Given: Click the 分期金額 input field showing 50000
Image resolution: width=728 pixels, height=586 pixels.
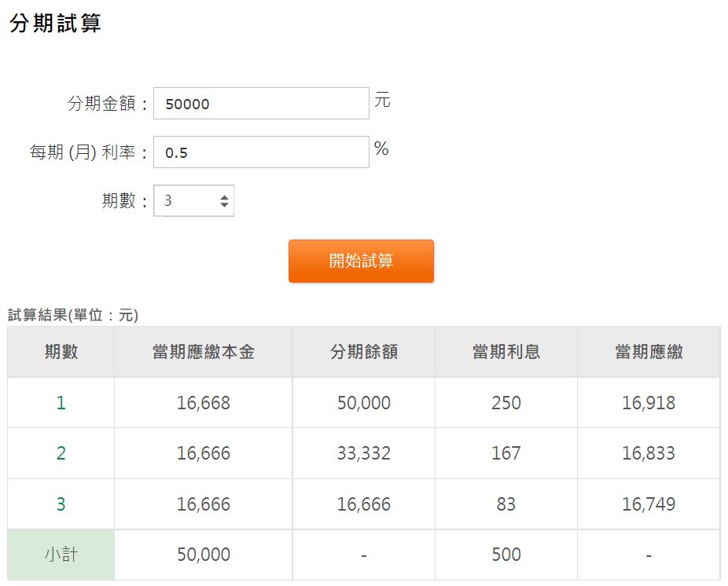Looking at the screenshot, I should pyautogui.click(x=261, y=103).
